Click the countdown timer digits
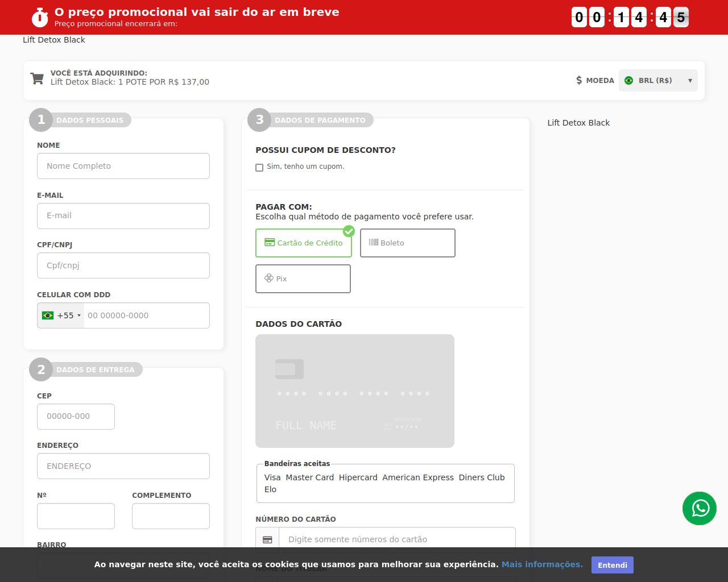This screenshot has height=582, width=728. point(630,17)
